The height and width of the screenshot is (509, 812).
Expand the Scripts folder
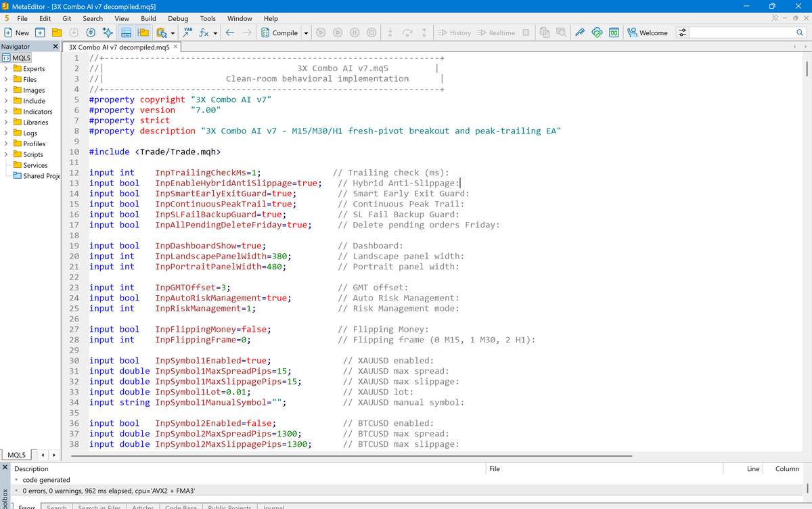[5, 154]
